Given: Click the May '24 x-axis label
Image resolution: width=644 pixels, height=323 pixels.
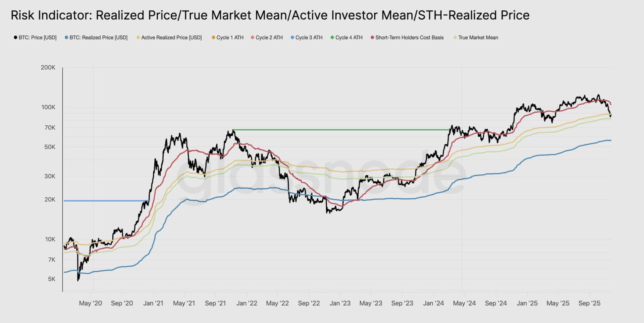Looking at the screenshot, I should pyautogui.click(x=464, y=303).
